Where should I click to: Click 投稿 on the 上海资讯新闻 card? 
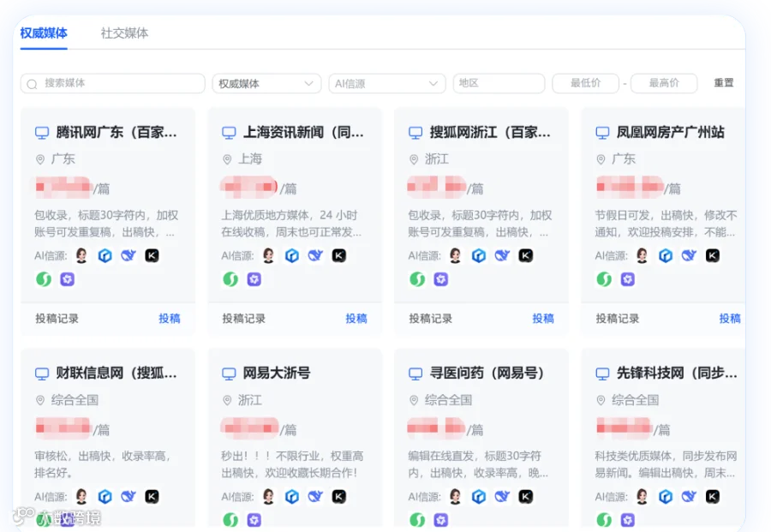point(356,318)
